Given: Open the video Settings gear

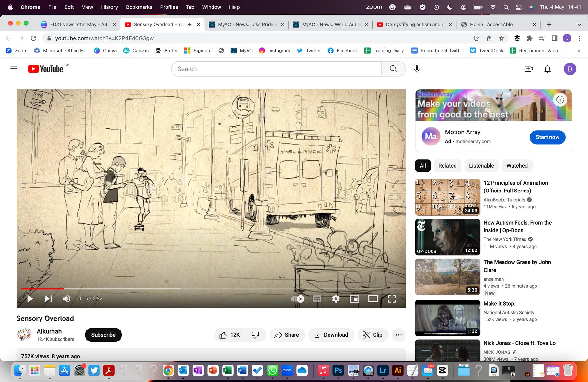Looking at the screenshot, I should coord(336,299).
